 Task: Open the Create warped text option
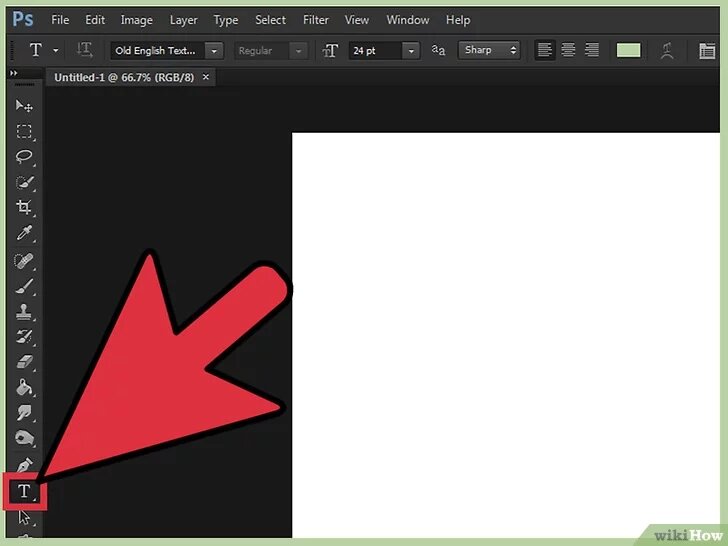point(667,50)
